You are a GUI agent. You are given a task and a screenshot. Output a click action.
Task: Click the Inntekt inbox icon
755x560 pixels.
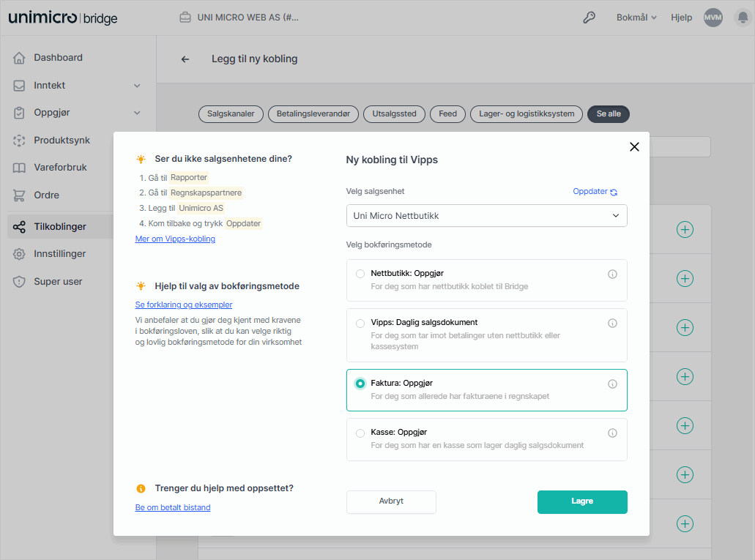tap(19, 86)
